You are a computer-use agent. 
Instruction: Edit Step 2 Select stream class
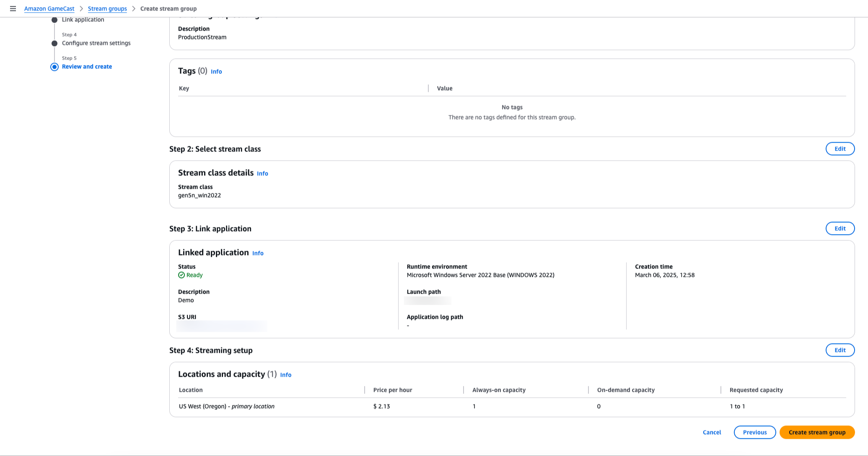point(839,149)
